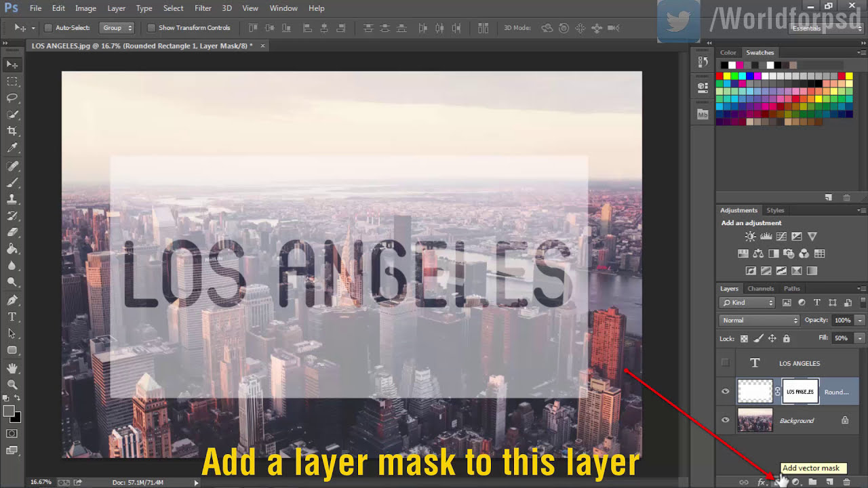Show the LOS ANGELES text layer

tap(725, 363)
